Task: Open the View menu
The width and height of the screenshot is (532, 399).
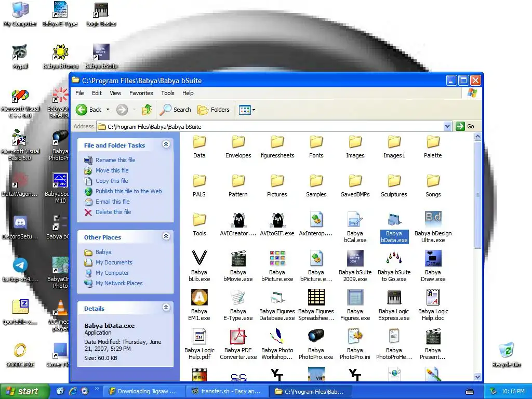Action: coord(115,93)
